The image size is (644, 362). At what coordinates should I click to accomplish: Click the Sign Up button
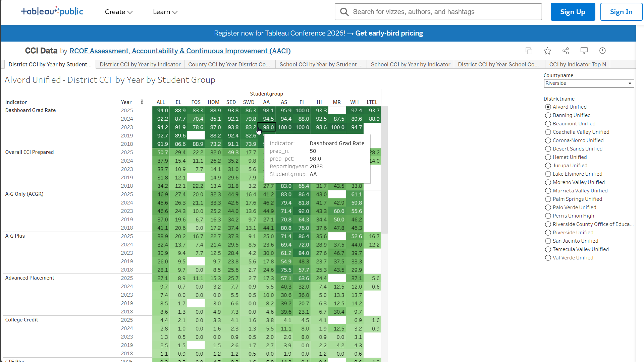[573, 12]
